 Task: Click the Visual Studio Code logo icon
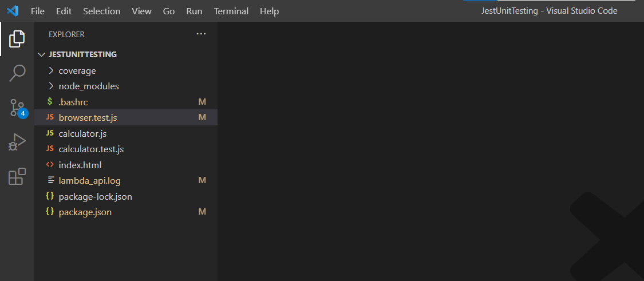coord(13,11)
